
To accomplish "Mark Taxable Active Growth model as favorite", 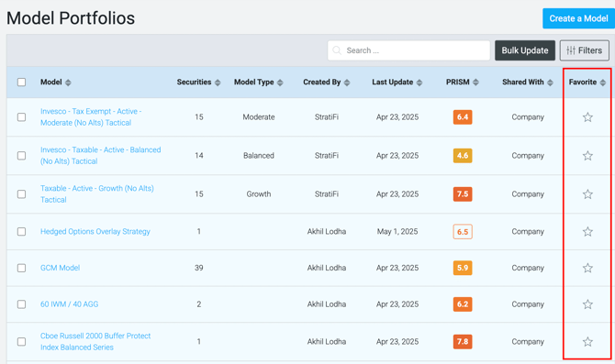I will (x=587, y=194).
